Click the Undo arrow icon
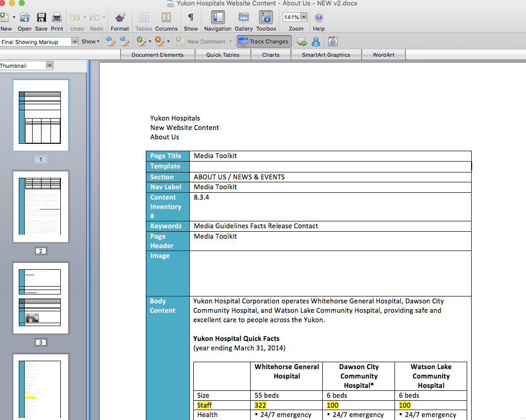This screenshot has width=526, height=420. pos(75,17)
